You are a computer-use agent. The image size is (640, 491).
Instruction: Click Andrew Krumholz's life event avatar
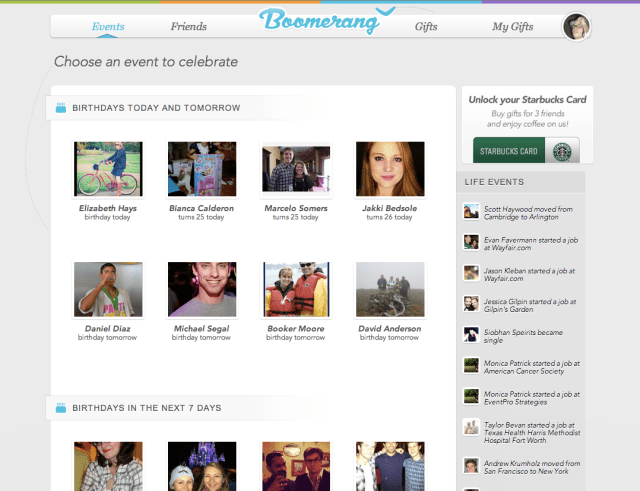coord(471,465)
